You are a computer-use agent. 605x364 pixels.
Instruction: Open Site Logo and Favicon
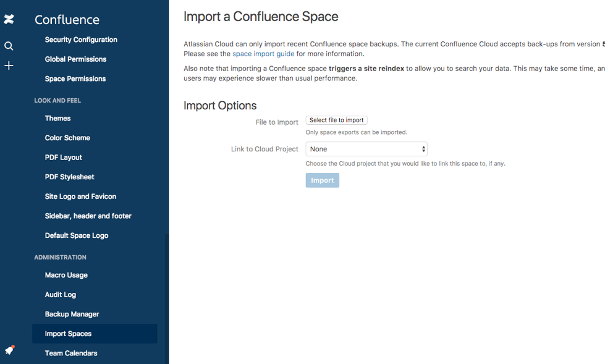(80, 197)
